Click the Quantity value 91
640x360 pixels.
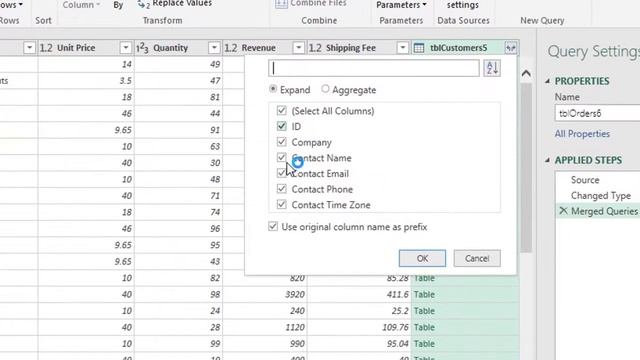point(215,130)
